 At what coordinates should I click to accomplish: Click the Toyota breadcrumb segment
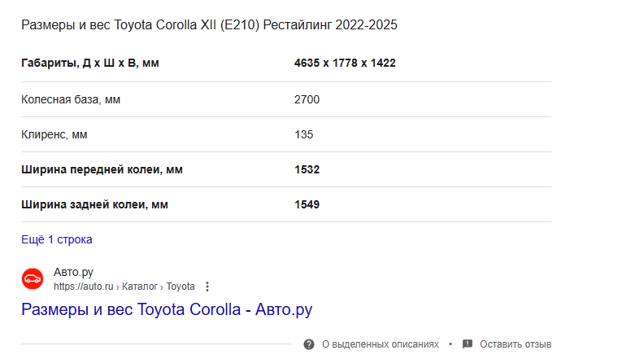point(181,287)
